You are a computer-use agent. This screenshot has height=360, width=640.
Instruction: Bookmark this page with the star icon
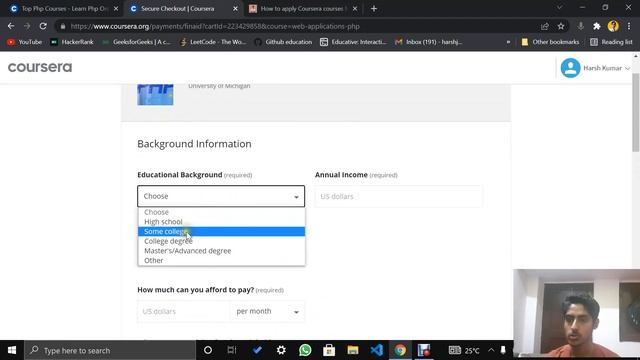(561, 26)
